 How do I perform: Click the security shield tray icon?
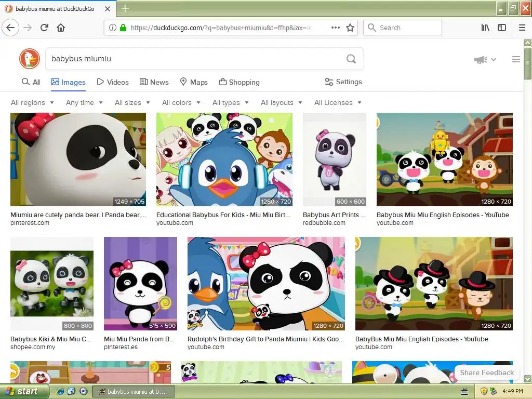[484, 391]
